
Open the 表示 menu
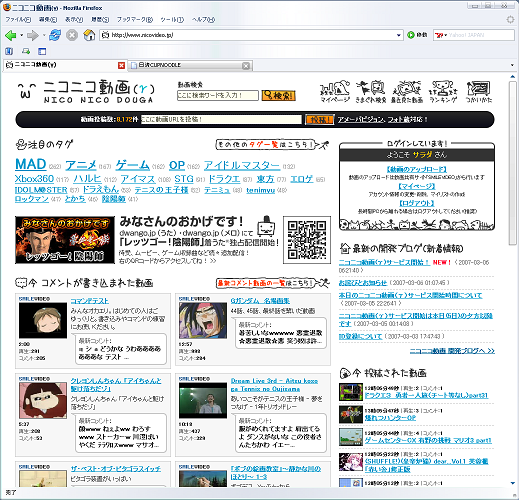pyautogui.click(x=74, y=20)
